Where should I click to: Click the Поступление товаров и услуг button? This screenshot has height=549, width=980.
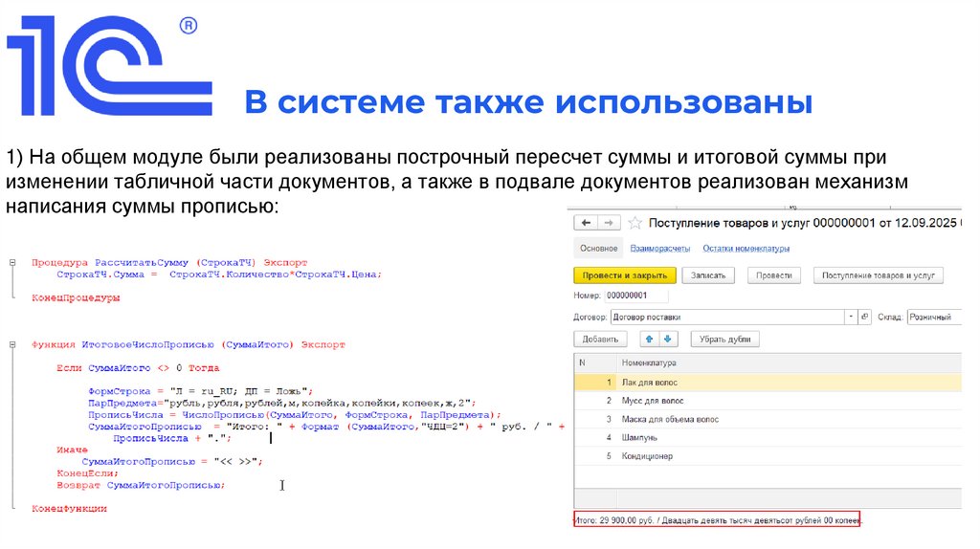point(879,275)
